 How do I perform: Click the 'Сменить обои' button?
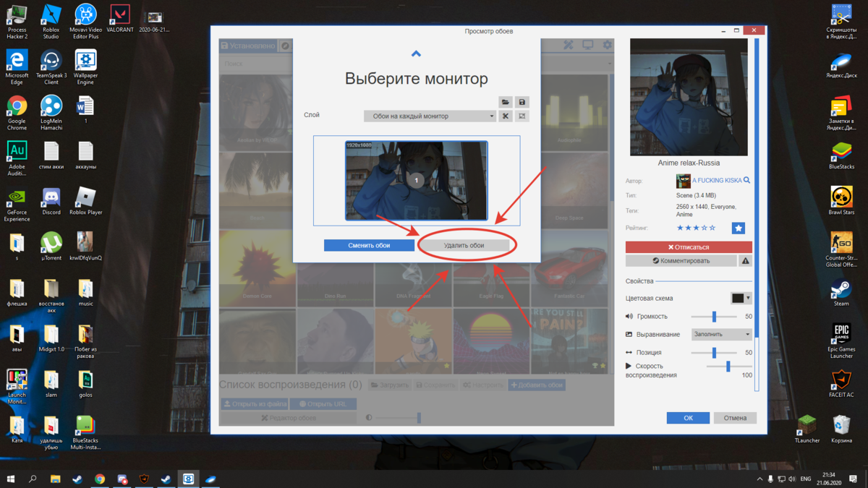(369, 245)
